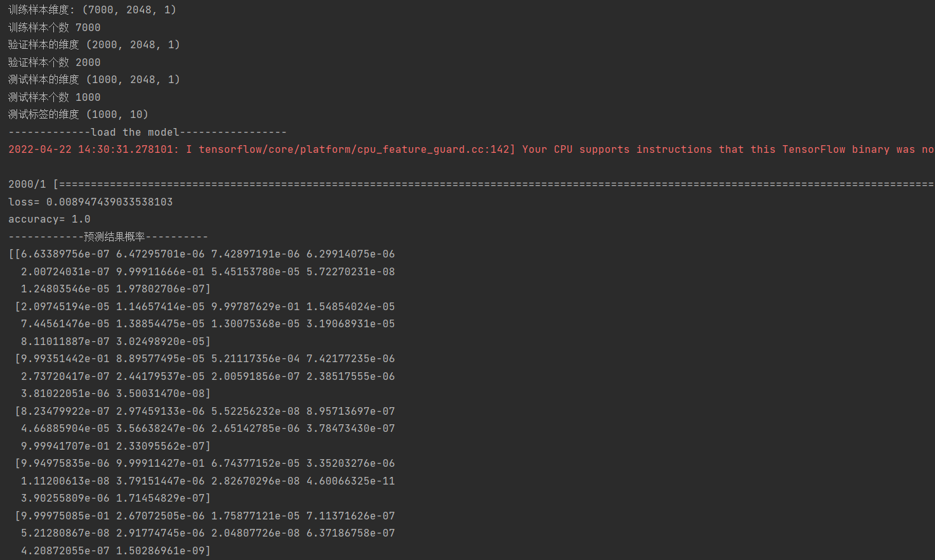Select the value 8.23479922e-07
Image resolution: width=935 pixels, height=560 pixels.
tap(65, 411)
